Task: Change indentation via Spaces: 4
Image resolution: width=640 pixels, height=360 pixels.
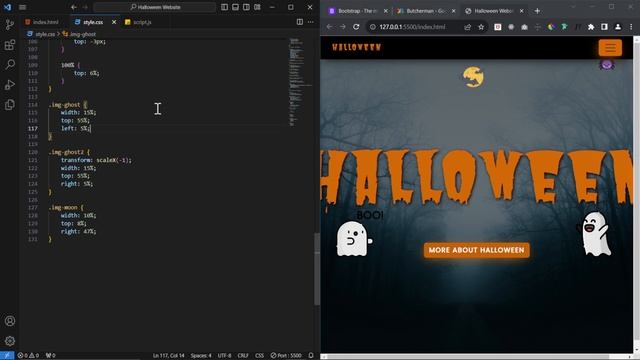Action: click(201, 356)
